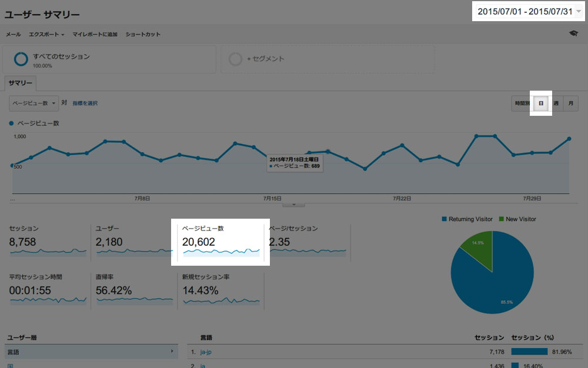This screenshot has width=588, height=368.
Task: Click the ページビュー数 legend dot above the chart
Action: (x=11, y=123)
